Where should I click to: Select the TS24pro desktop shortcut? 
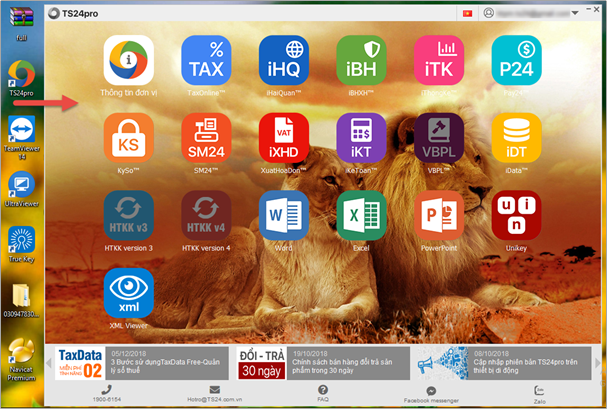(22, 79)
